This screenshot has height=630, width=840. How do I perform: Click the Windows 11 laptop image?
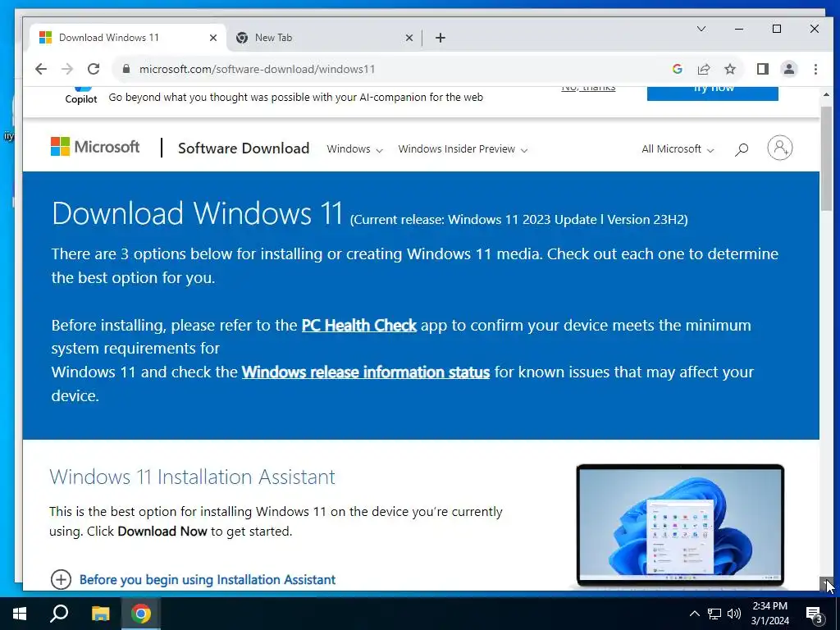680,526
